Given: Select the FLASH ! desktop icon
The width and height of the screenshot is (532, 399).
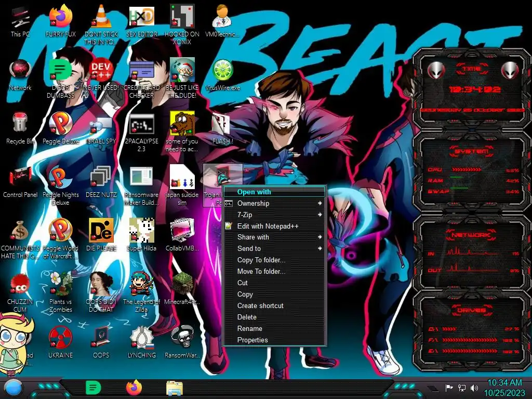Looking at the screenshot, I should pyautogui.click(x=222, y=129).
